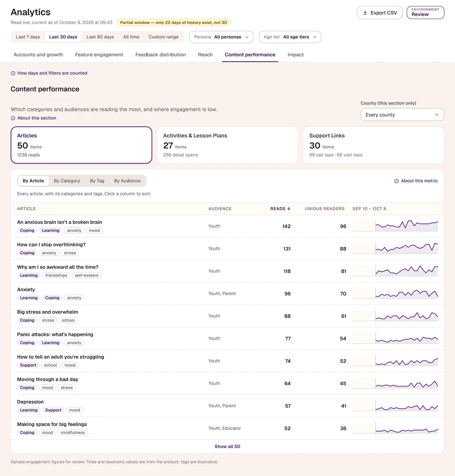455x476 pixels.
Task: Click sparkline for An anxious brain article
Action: point(395,226)
